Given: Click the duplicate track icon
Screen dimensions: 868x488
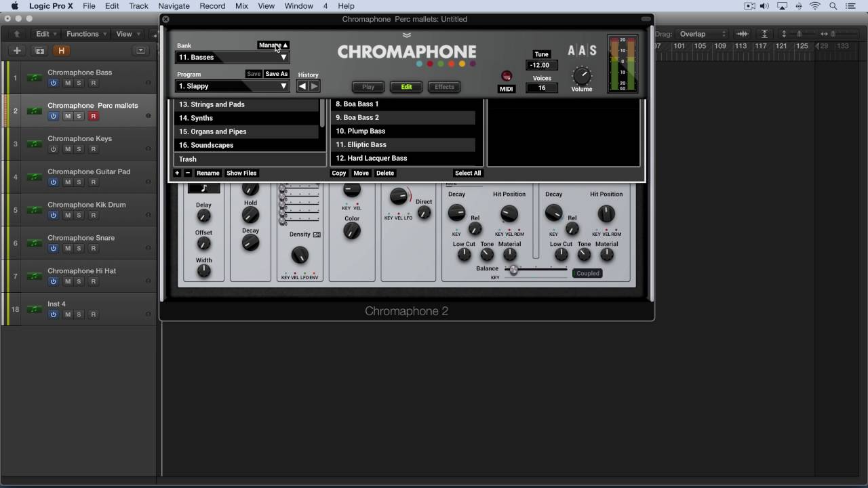Looking at the screenshot, I should click(40, 51).
